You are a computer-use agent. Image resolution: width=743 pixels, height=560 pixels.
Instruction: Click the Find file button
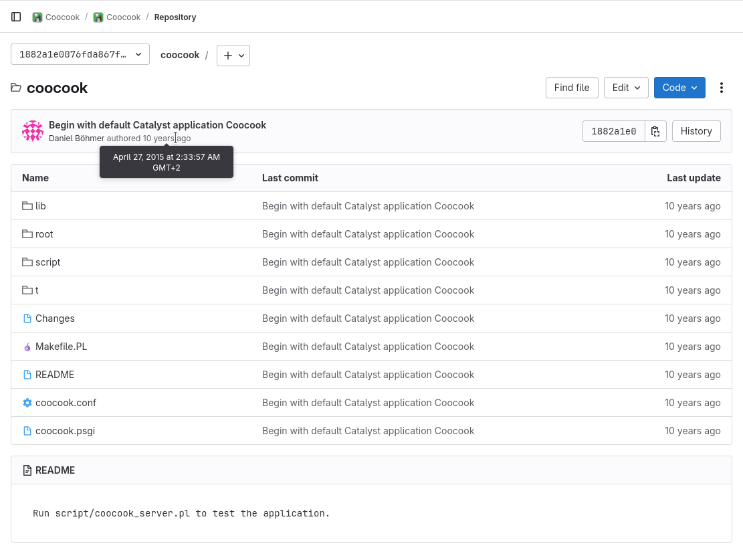(x=572, y=88)
